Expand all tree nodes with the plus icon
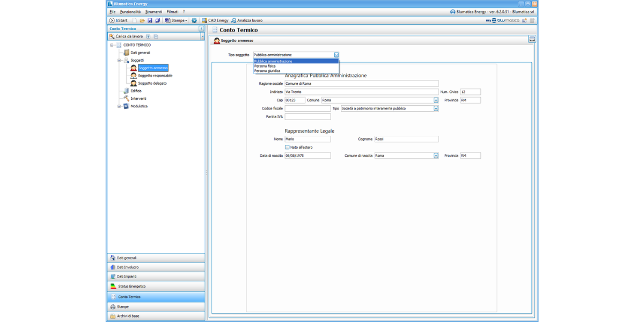644x322 pixels. (x=149, y=36)
